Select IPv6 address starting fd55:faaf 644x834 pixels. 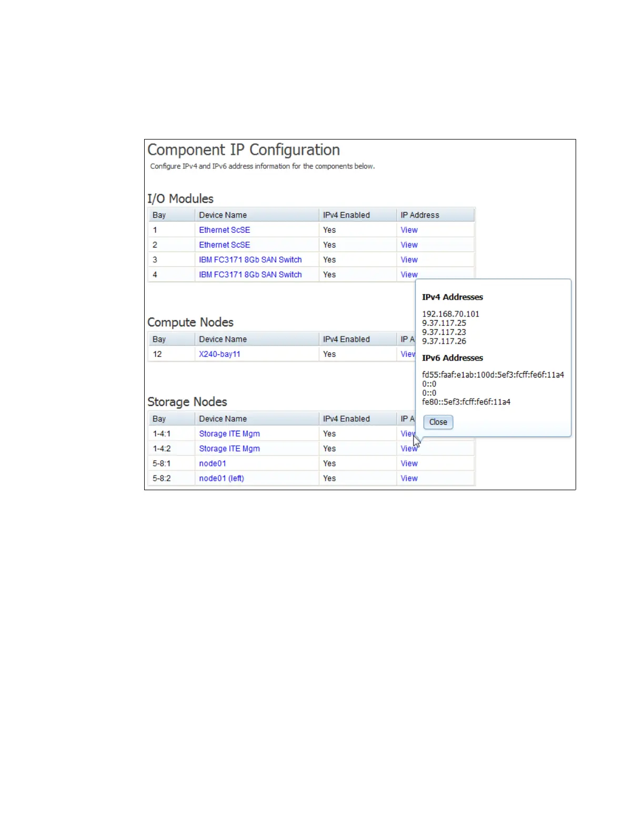click(x=493, y=375)
